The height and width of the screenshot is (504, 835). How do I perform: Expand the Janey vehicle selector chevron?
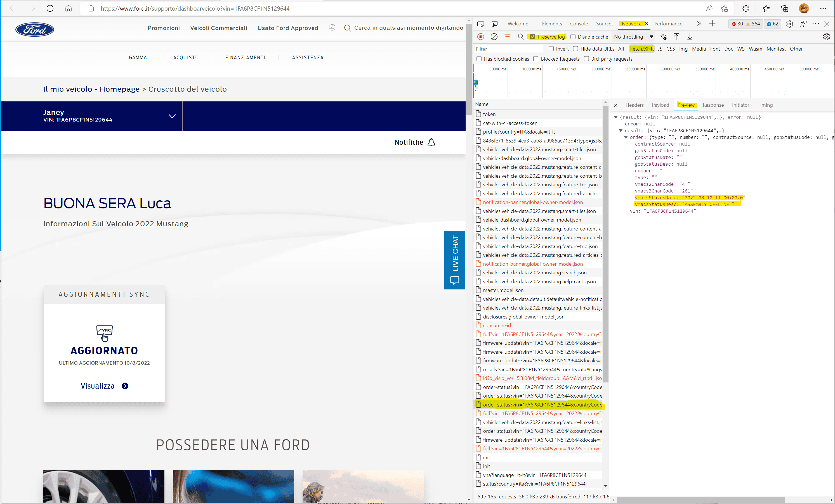pyautogui.click(x=172, y=116)
